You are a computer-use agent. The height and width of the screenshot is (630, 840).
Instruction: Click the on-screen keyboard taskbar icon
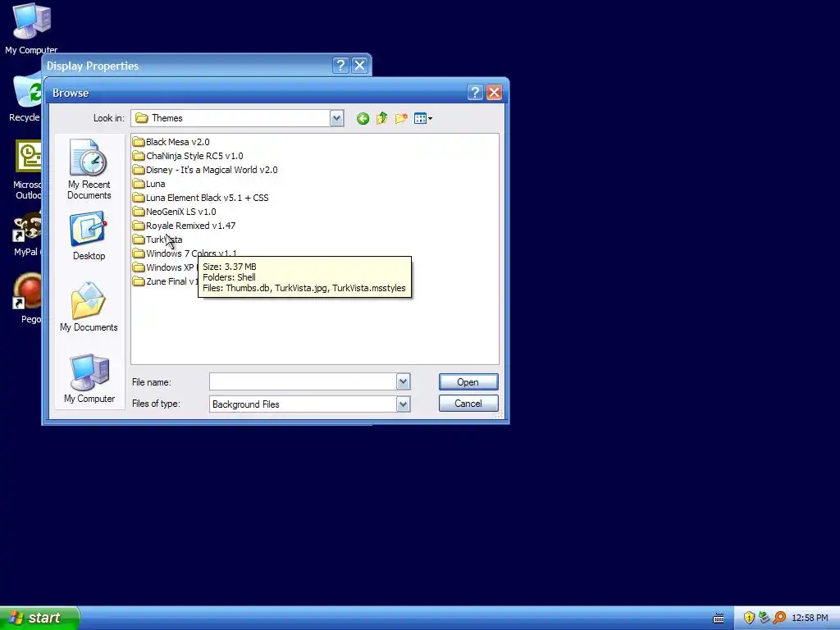point(719,619)
